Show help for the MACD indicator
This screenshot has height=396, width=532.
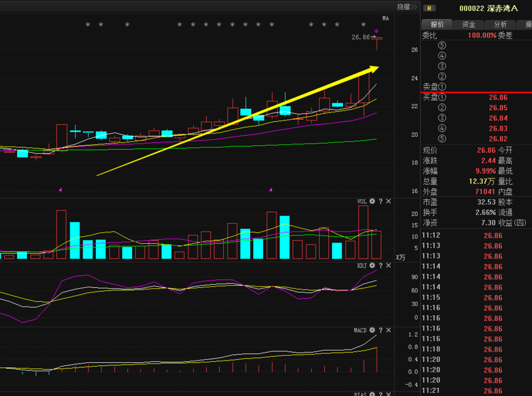pyautogui.click(x=381, y=330)
